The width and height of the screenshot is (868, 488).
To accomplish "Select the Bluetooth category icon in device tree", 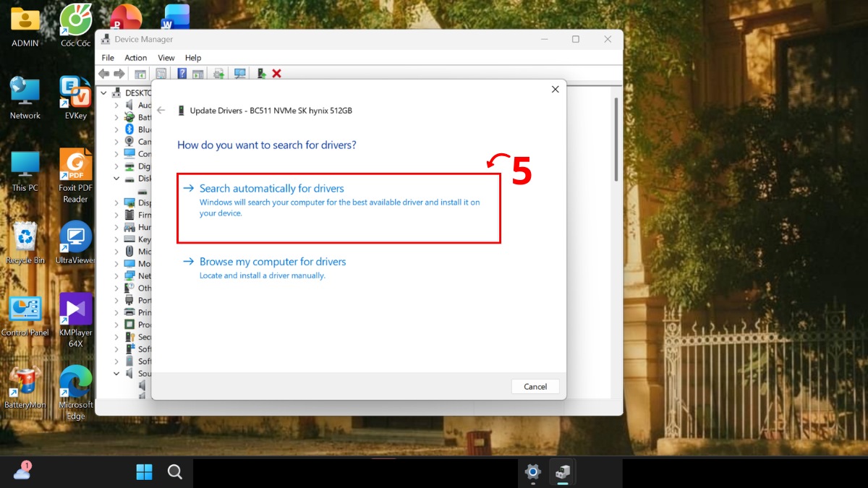I will (x=129, y=129).
